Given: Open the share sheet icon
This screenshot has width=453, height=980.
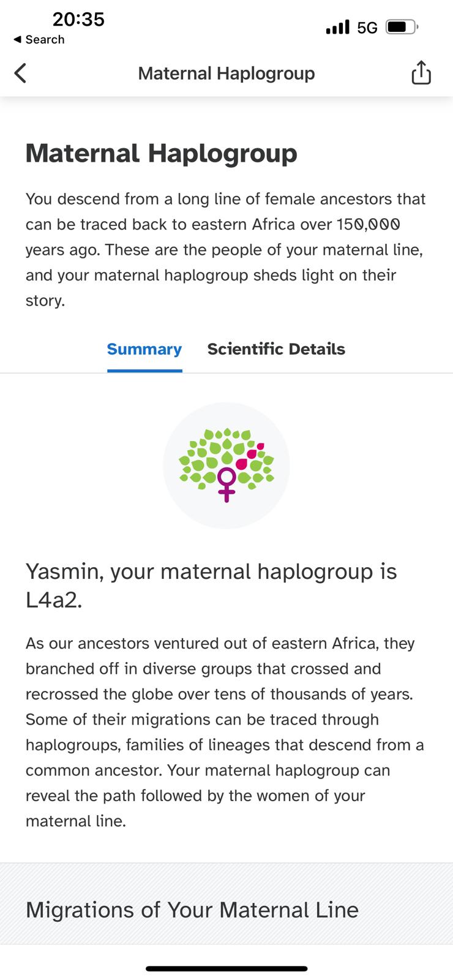Looking at the screenshot, I should (x=421, y=72).
